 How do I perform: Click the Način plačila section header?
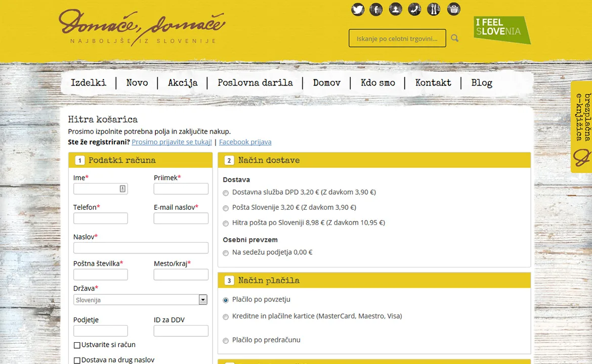374,281
